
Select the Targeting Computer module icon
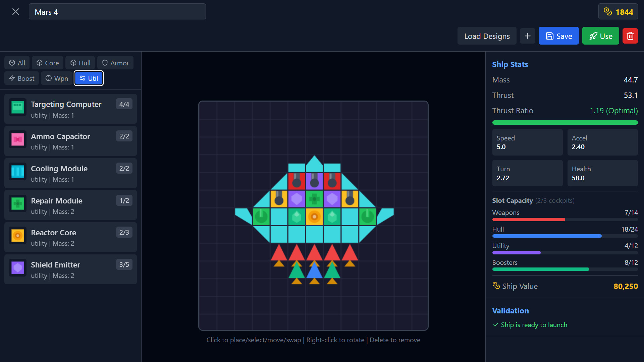point(17,107)
